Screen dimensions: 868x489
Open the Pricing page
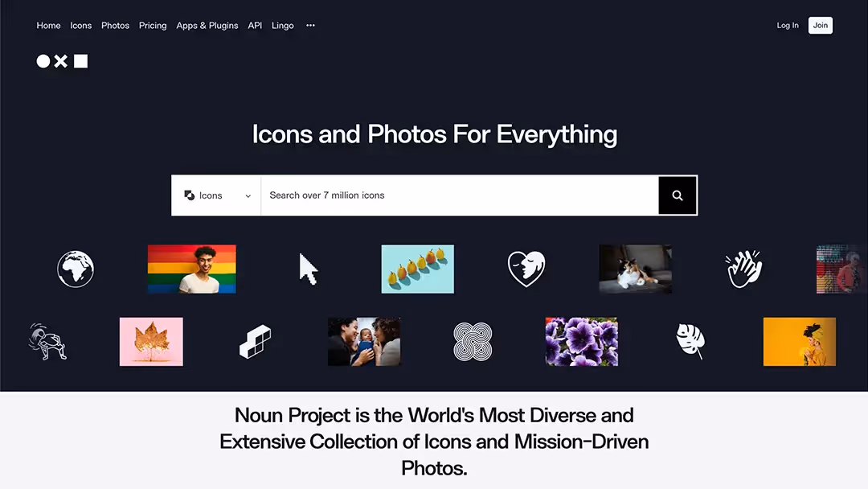(153, 26)
